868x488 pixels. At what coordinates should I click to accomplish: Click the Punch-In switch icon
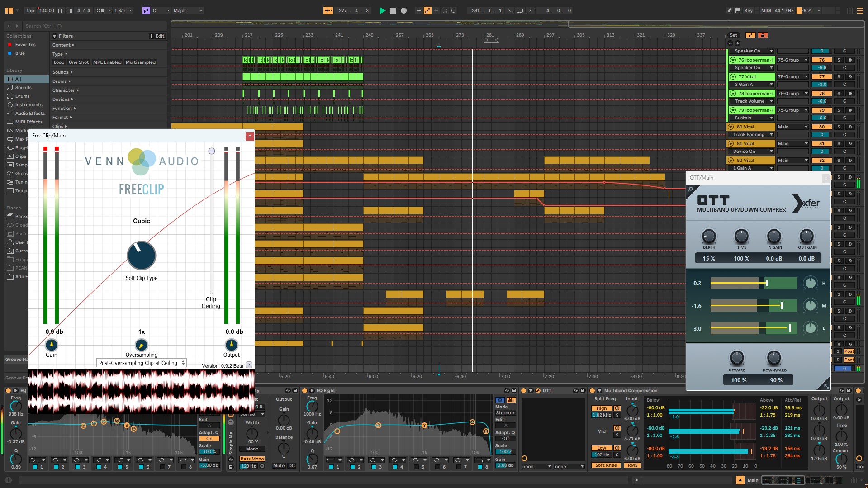(x=510, y=10)
